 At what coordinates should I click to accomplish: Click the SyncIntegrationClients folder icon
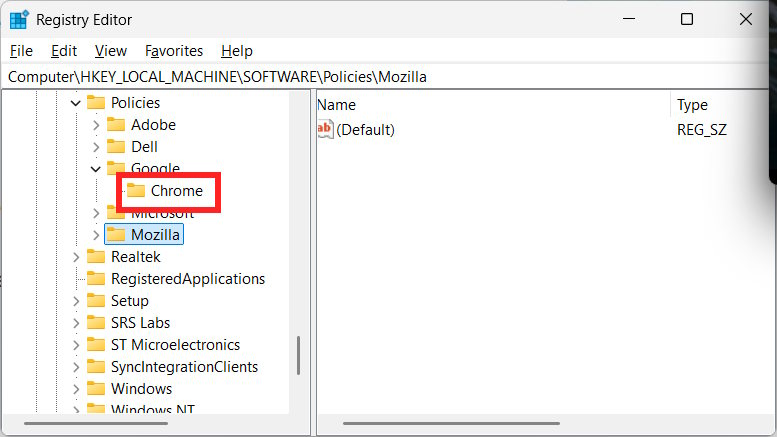pyautogui.click(x=96, y=367)
